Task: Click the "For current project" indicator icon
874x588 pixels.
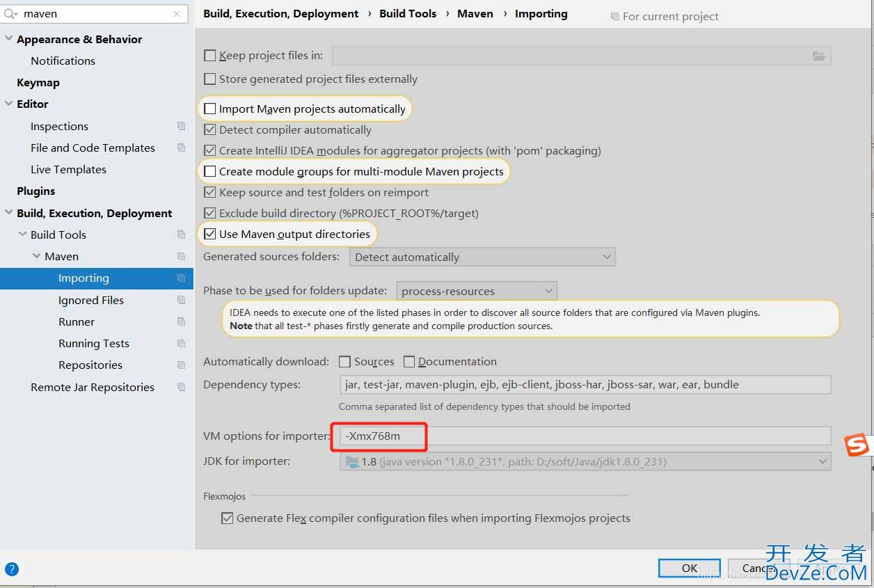Action: coord(614,16)
